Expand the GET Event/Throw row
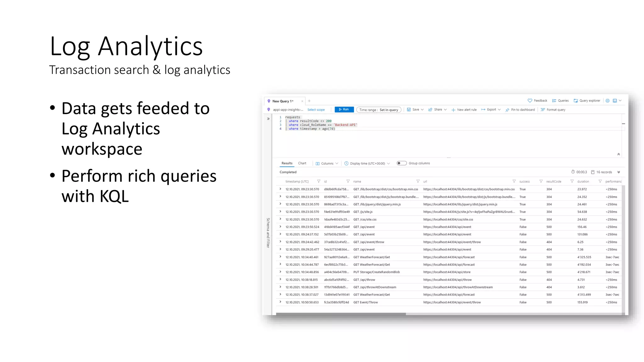Image resolution: width=644 pixels, height=362 pixels. 280,302
